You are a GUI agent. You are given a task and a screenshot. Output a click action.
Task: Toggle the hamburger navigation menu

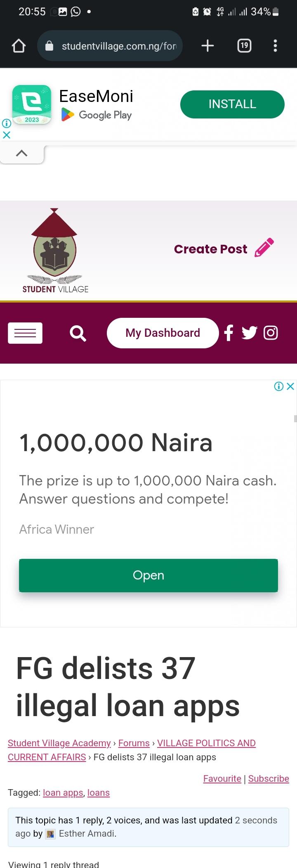tap(25, 333)
